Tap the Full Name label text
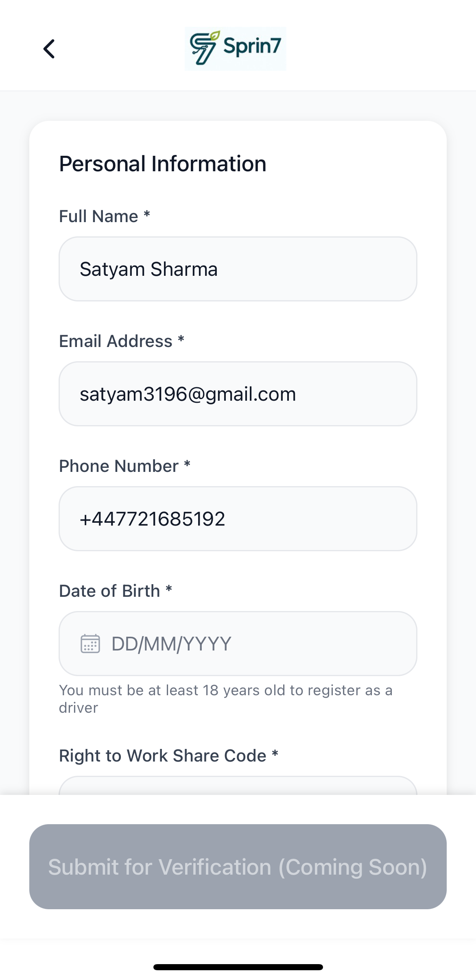476x980 pixels. (x=98, y=216)
